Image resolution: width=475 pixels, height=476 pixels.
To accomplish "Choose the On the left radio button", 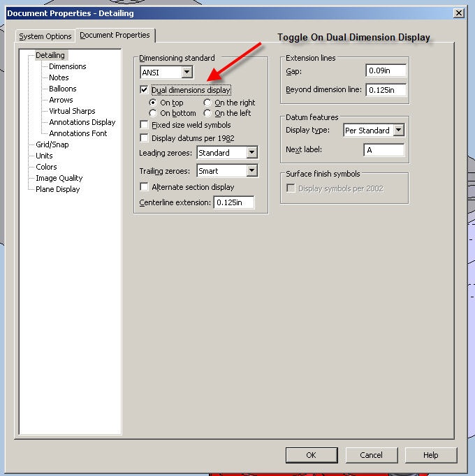I will 207,113.
